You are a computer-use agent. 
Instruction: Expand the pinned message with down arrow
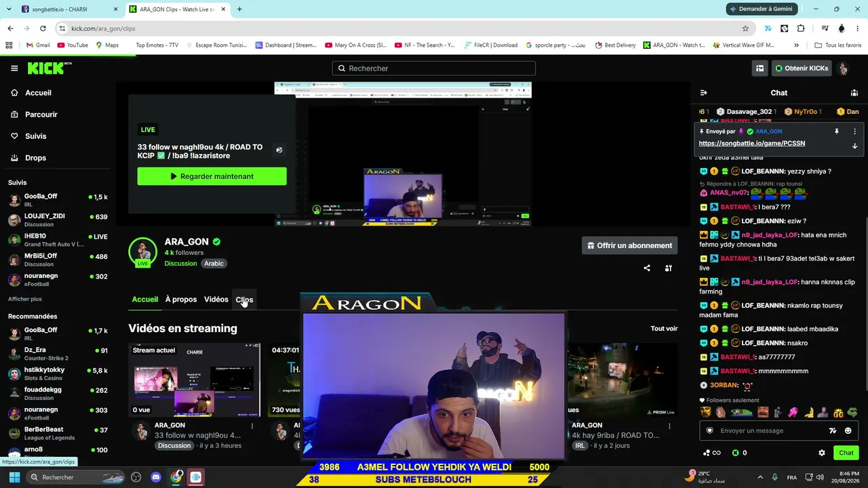[854, 146]
